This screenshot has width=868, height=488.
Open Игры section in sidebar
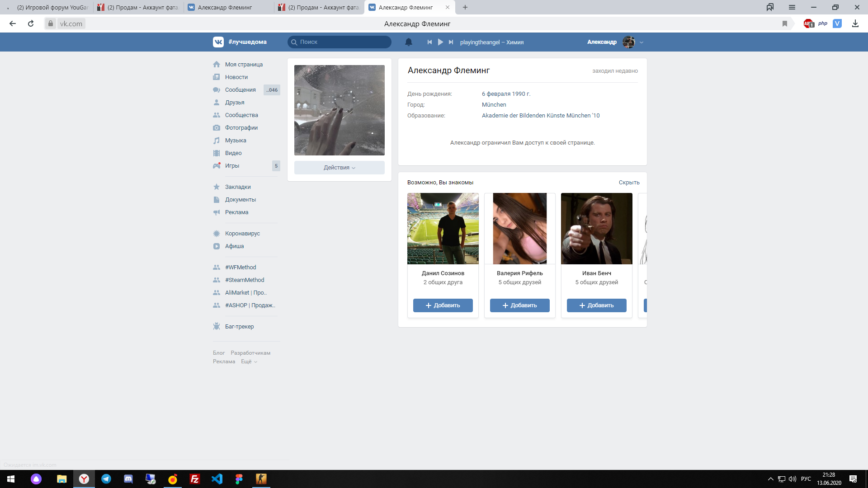pos(232,166)
